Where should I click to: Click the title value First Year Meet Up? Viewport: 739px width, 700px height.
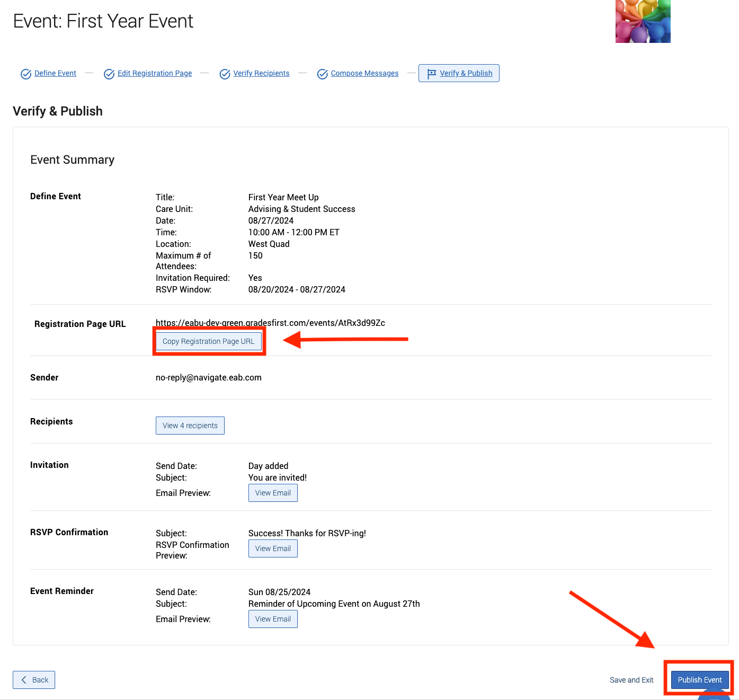click(283, 197)
